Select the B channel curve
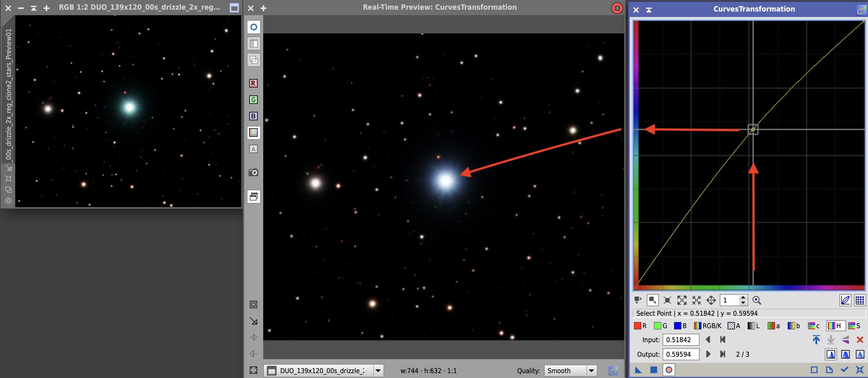The width and height of the screenshot is (868, 378). [680, 326]
